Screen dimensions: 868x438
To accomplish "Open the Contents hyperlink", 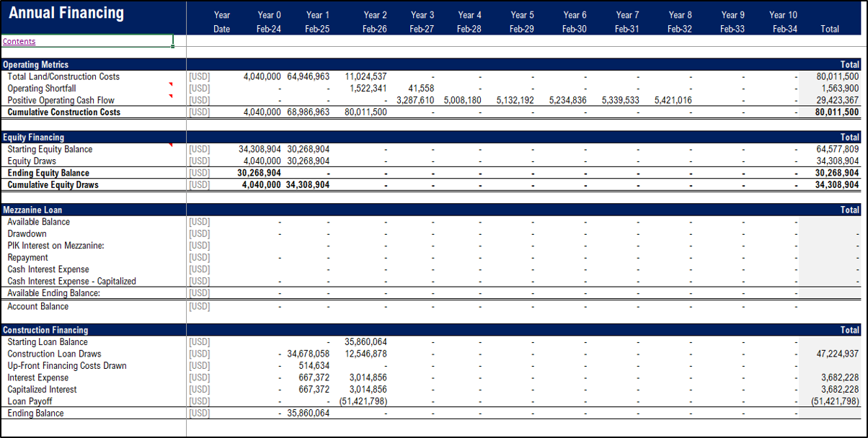I will (x=19, y=42).
